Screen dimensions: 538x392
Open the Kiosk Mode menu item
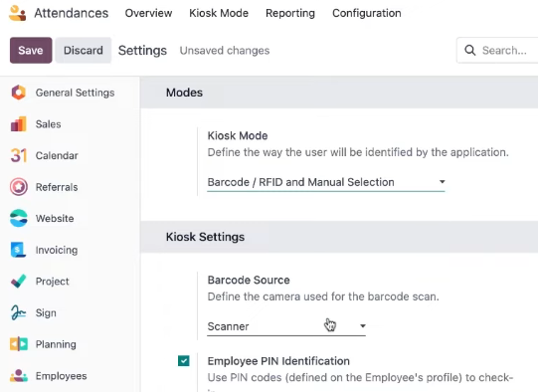click(x=219, y=13)
